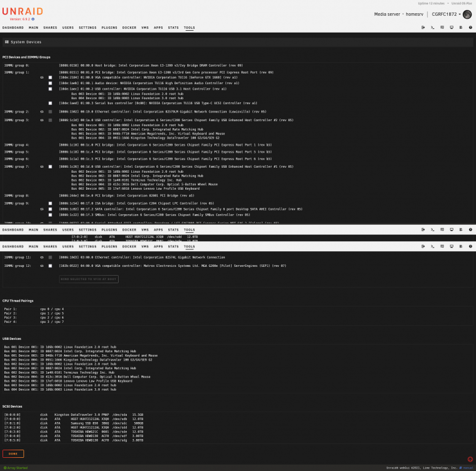Click reset icon in IOMMU group 3 row
The image size is (476, 471).
pos(42,120)
